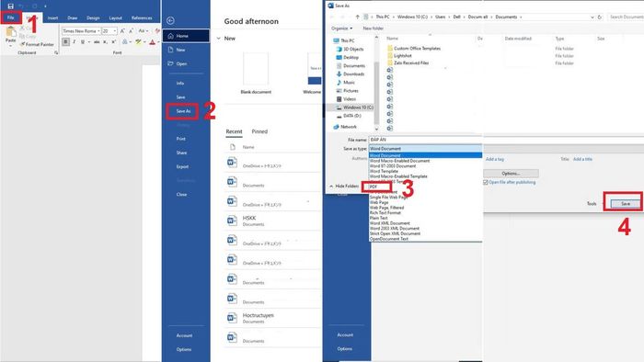644x362 pixels.
Task: Open Text Effects and Typography
Action: click(125, 42)
